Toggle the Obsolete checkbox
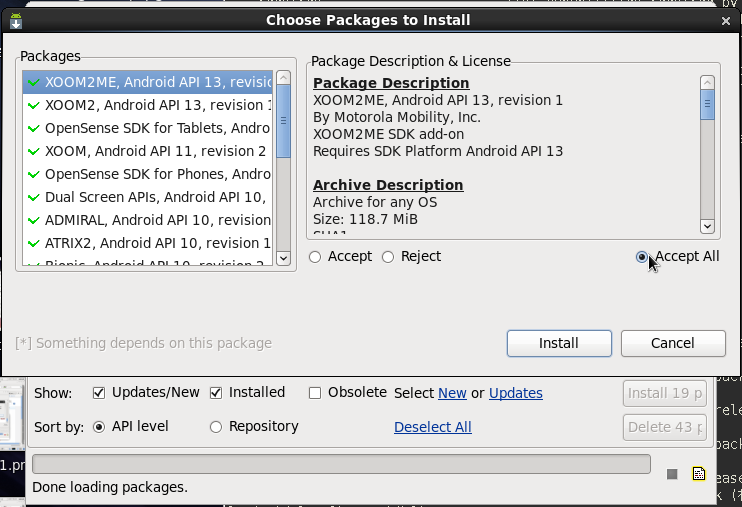 [315, 393]
